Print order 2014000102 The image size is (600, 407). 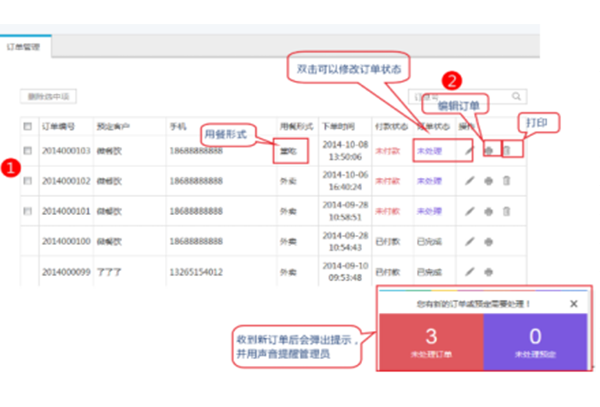click(x=489, y=181)
